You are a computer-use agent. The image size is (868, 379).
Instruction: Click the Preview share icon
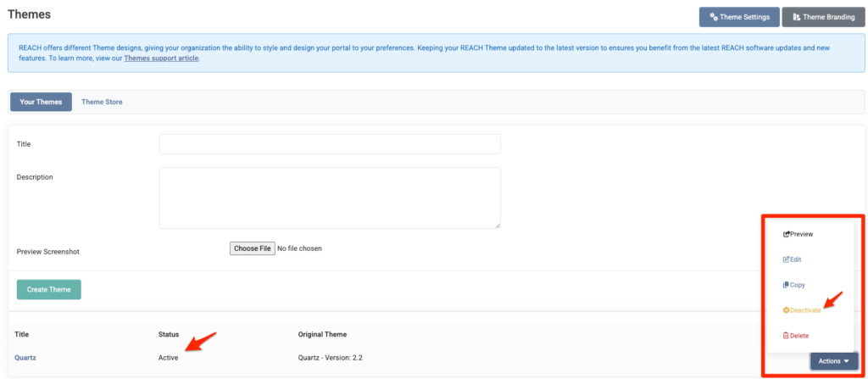click(x=786, y=234)
